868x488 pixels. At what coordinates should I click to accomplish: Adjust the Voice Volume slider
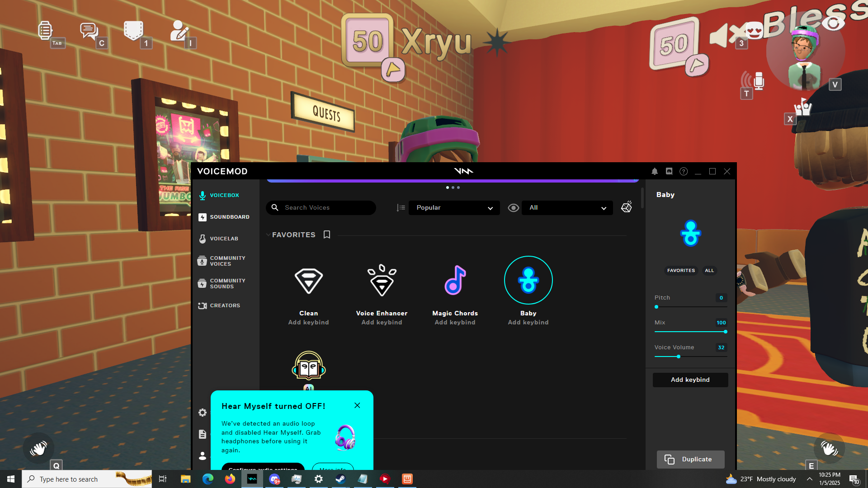pyautogui.click(x=679, y=357)
